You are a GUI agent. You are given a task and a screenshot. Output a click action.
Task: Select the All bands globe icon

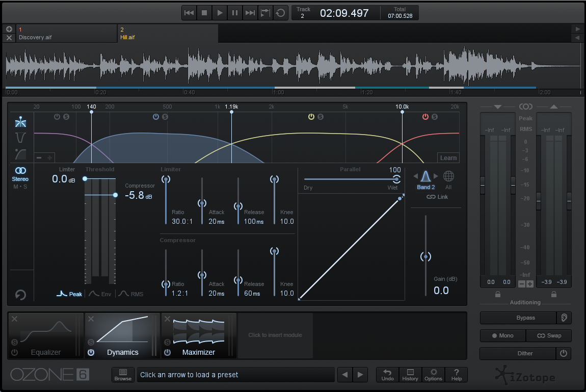tap(448, 180)
